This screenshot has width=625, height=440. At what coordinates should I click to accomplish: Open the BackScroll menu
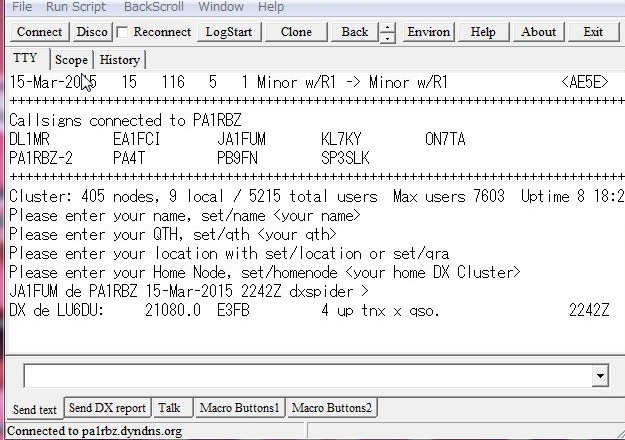(152, 7)
